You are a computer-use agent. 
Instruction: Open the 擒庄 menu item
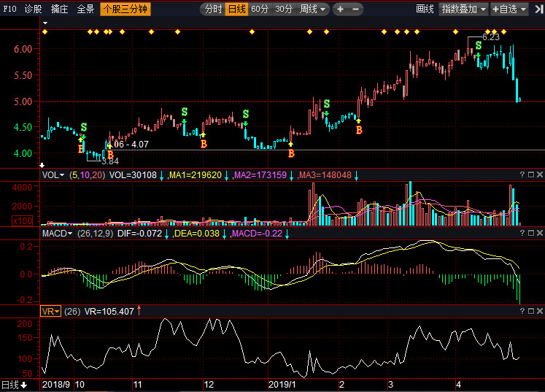59,9
